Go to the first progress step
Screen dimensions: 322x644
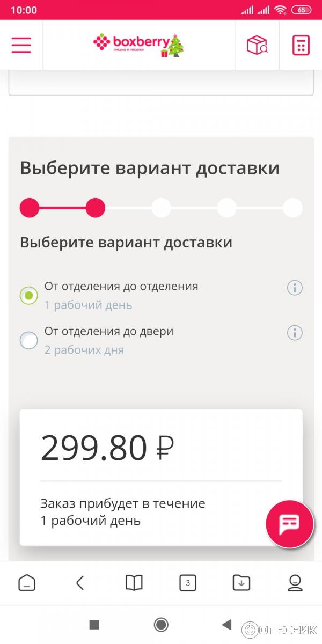(30, 208)
